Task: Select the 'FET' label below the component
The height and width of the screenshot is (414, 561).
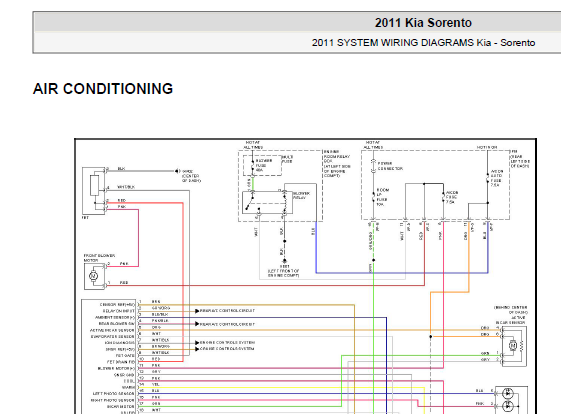Action: (x=85, y=218)
